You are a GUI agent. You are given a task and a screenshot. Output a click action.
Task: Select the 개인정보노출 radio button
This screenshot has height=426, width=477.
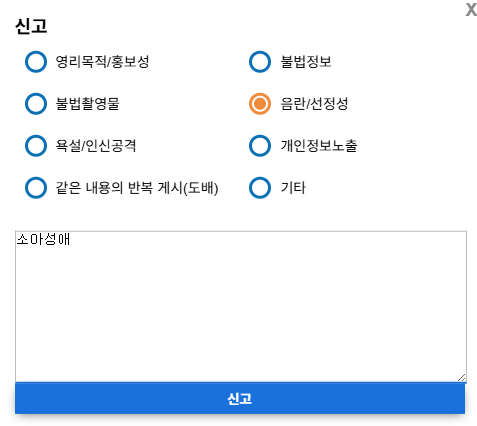click(x=260, y=146)
